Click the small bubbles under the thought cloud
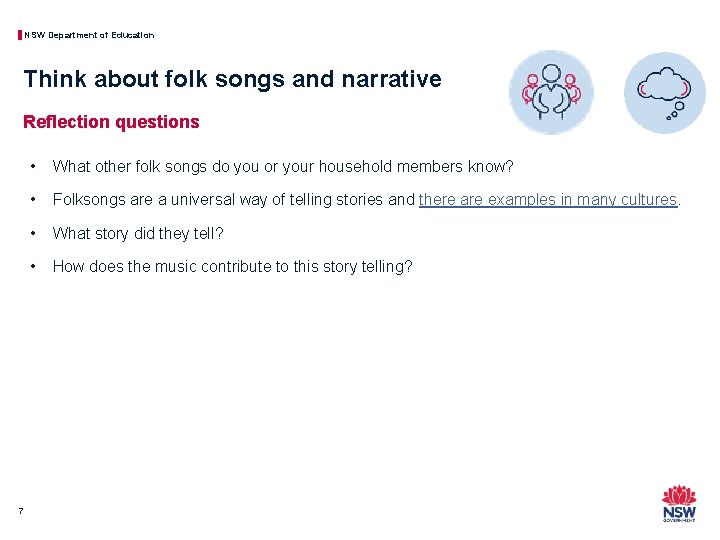720x540 pixels. point(675,112)
